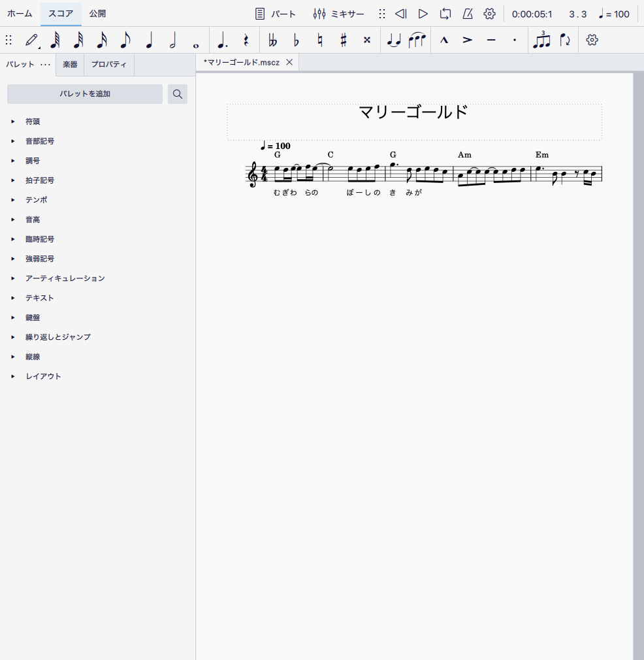This screenshot has height=660, width=644.
Task: Select the マリーゴールド title text
Action: click(x=413, y=112)
